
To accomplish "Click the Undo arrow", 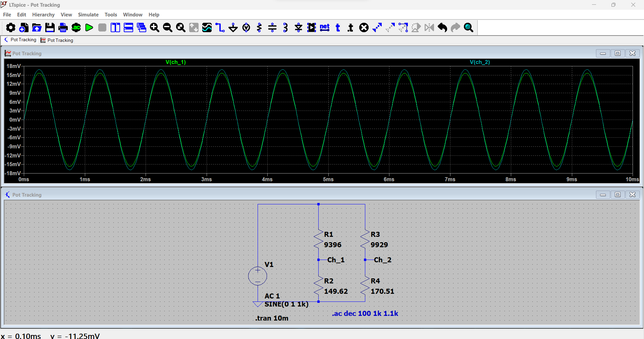I will pos(442,27).
